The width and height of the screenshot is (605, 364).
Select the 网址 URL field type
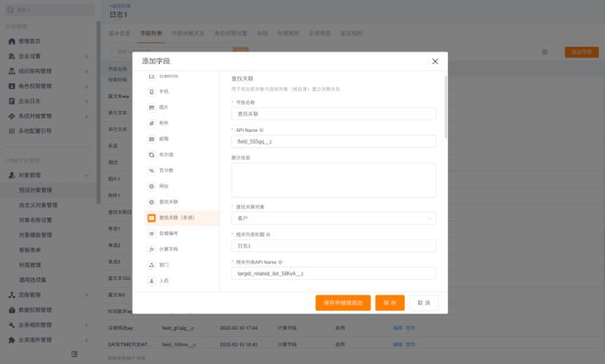pyautogui.click(x=164, y=185)
